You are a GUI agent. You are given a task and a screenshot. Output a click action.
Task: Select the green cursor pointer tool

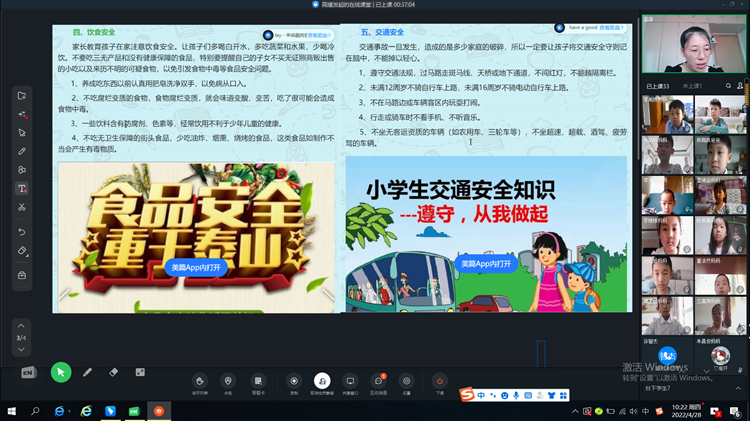pos(61,373)
